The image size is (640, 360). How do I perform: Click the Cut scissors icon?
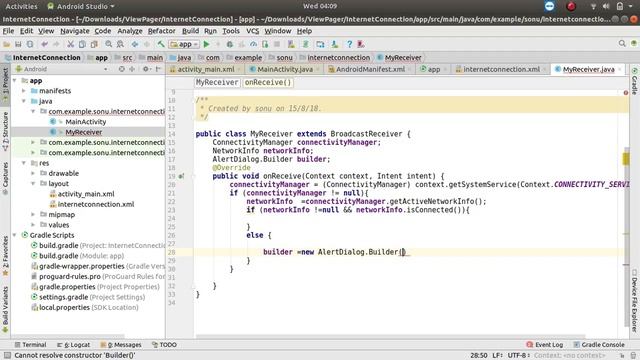click(70, 44)
